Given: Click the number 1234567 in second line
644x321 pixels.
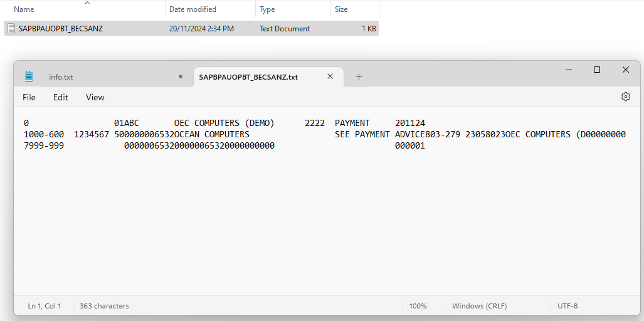Looking at the screenshot, I should pos(91,134).
